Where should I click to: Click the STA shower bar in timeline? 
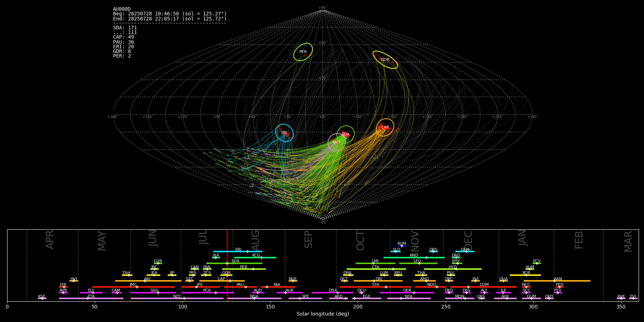click(375, 287)
